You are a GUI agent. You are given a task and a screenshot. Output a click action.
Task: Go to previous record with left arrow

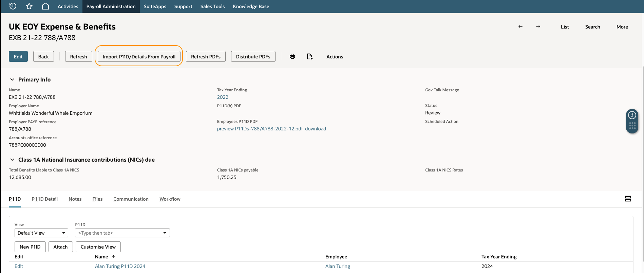pos(520,26)
